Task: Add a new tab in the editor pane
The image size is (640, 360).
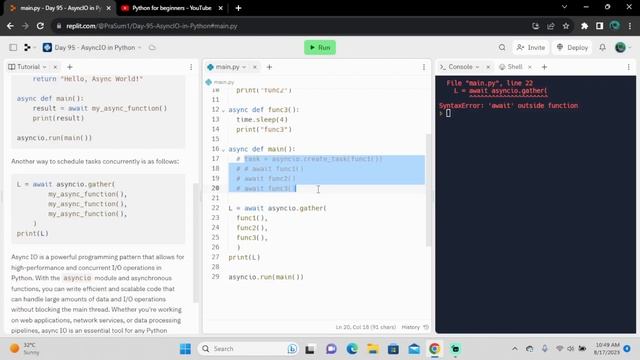Action: point(269,67)
